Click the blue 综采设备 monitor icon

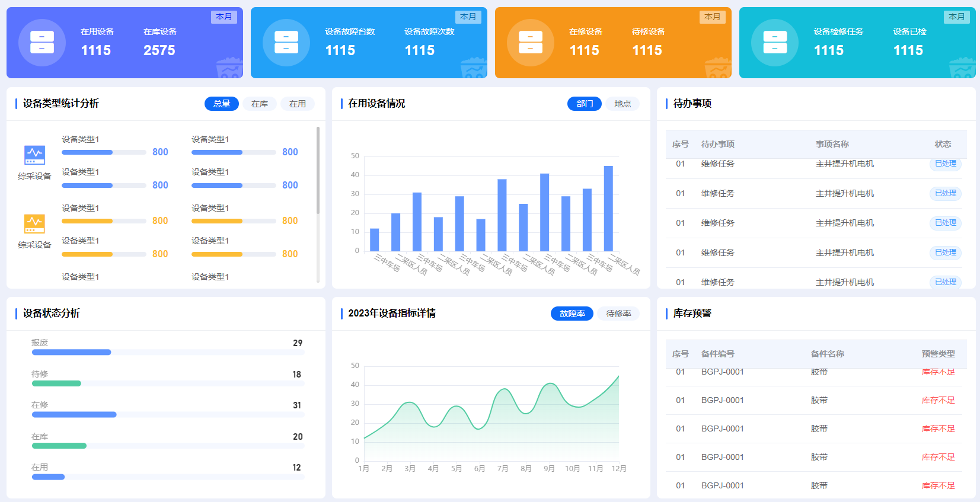34,155
